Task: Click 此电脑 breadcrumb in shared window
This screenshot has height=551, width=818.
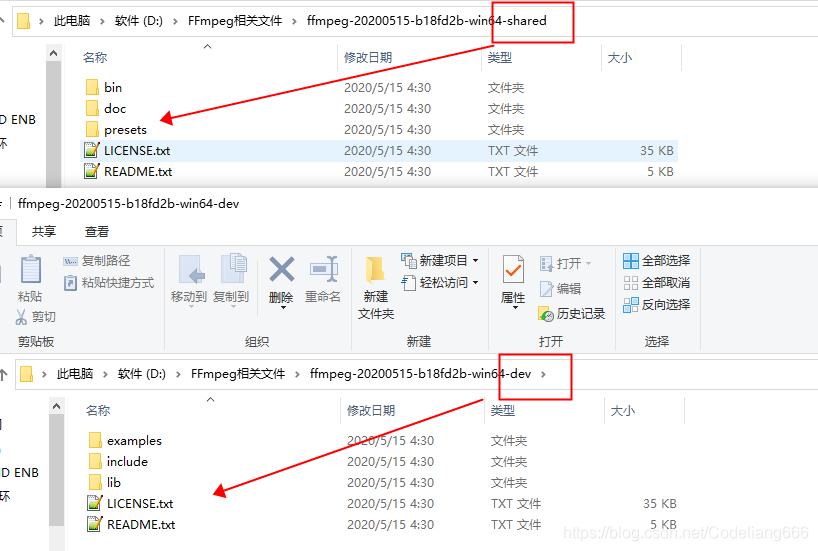Action: (72, 21)
